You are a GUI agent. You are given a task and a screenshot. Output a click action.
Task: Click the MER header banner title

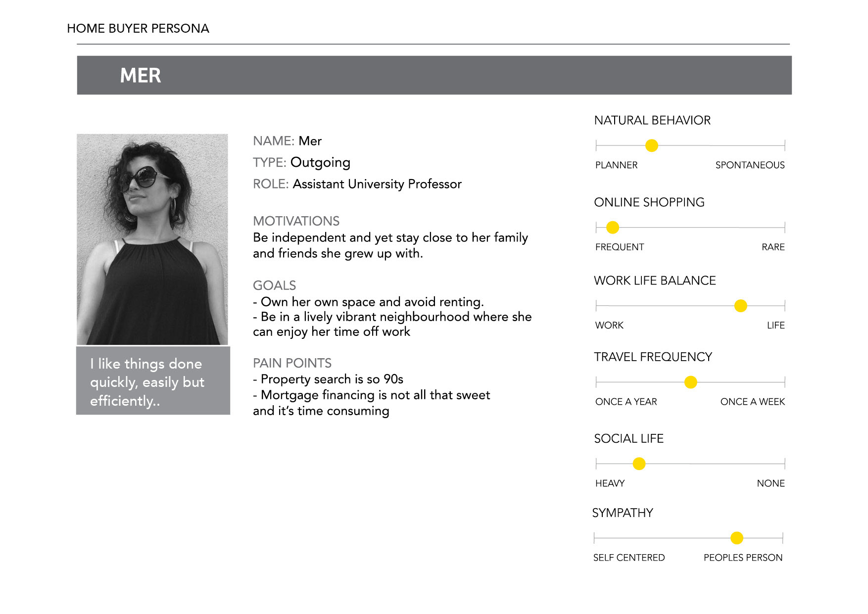141,76
